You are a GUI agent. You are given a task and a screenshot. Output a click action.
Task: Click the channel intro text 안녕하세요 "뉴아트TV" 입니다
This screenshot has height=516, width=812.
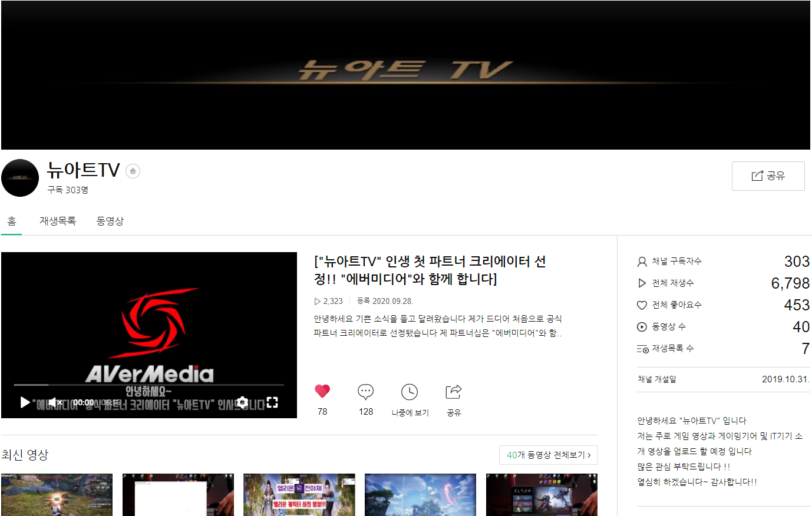[x=692, y=421]
